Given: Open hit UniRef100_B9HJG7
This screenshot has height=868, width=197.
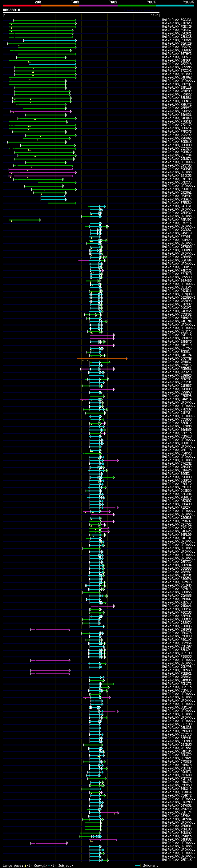Looking at the screenshot, I should click(x=177, y=30).
